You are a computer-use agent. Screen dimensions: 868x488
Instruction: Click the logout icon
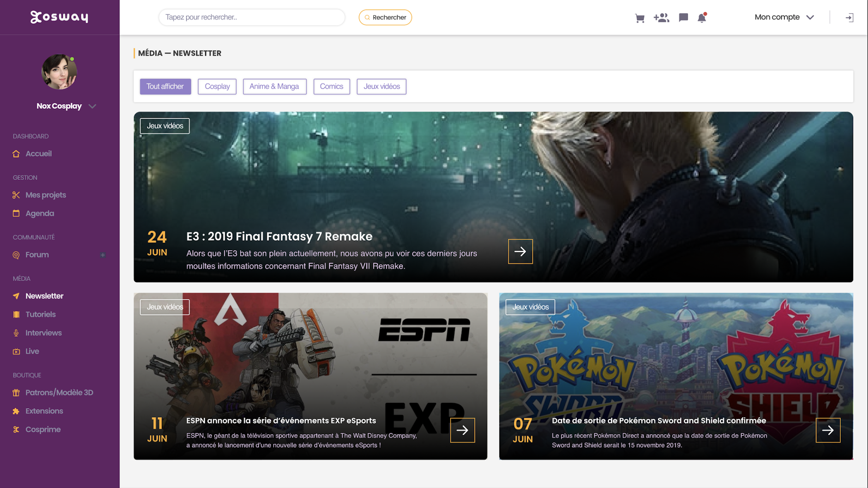(x=849, y=17)
